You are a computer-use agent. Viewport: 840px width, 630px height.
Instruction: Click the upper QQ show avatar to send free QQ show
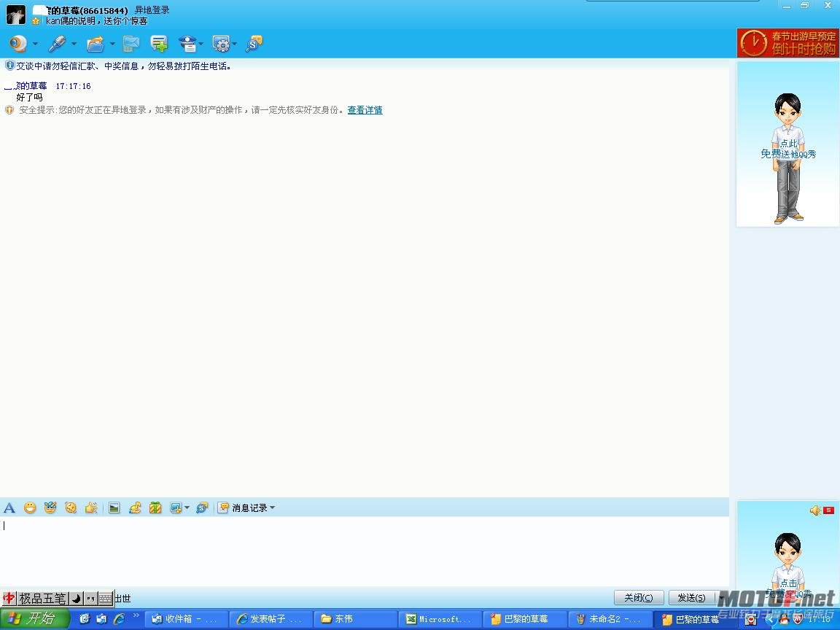pyautogui.click(x=788, y=144)
